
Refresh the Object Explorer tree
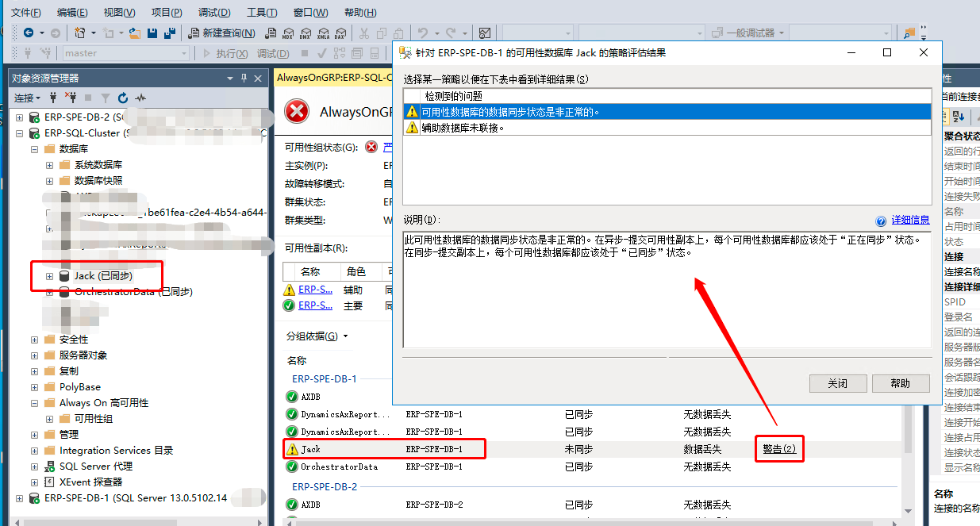click(x=123, y=98)
